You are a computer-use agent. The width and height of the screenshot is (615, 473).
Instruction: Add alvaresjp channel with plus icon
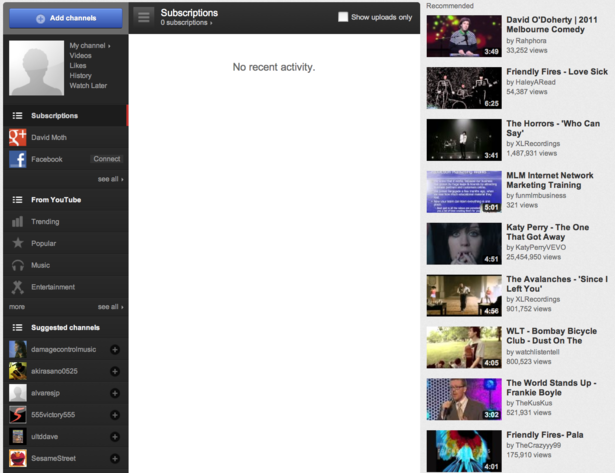click(x=115, y=393)
